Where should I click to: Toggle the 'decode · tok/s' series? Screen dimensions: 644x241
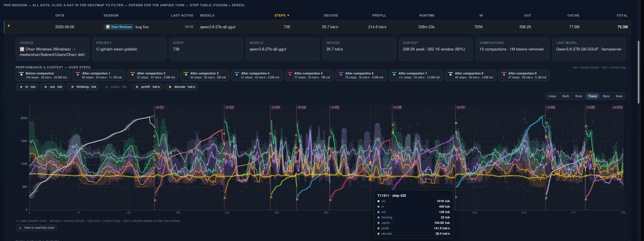pyautogui.click(x=181, y=87)
